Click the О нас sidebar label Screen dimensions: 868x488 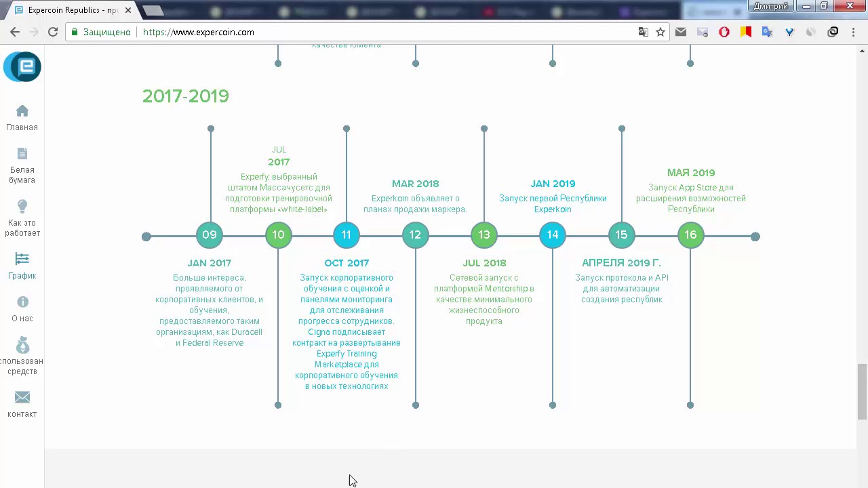tap(22, 319)
